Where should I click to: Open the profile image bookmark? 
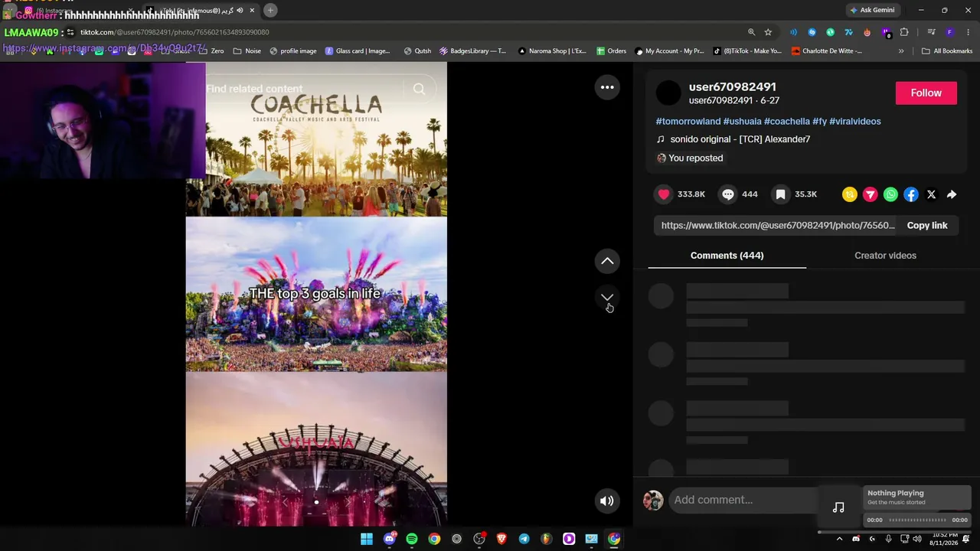292,51
